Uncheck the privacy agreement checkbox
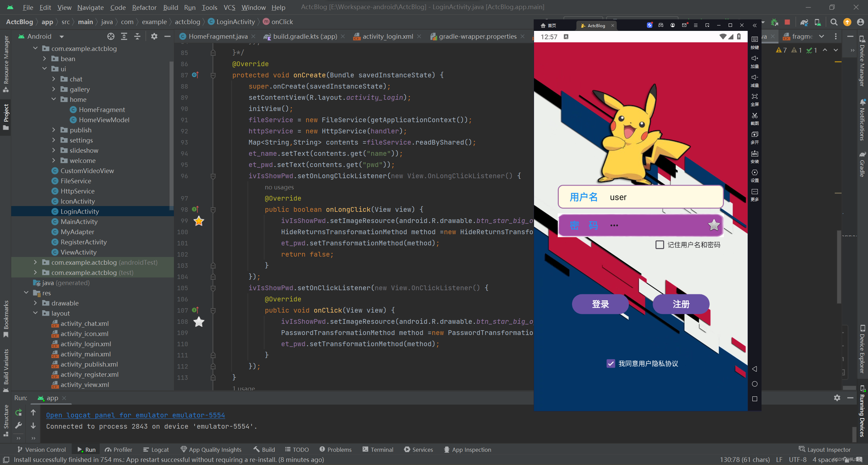This screenshot has width=868, height=465. click(611, 364)
